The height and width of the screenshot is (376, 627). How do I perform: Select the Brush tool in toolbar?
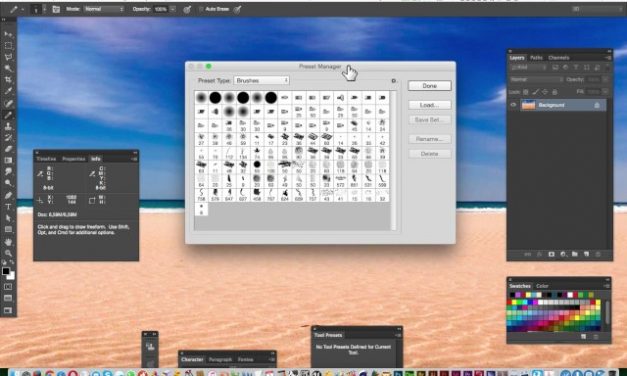(8, 115)
